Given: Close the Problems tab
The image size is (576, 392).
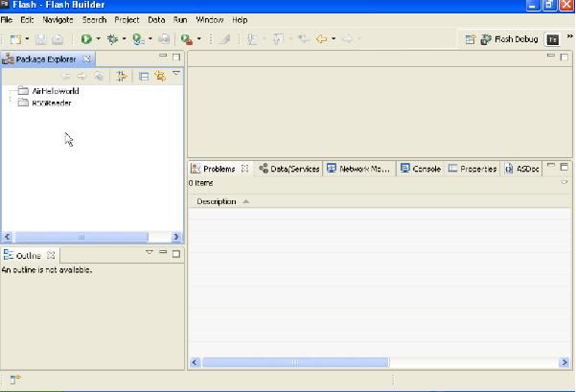Looking at the screenshot, I should coord(244,169).
